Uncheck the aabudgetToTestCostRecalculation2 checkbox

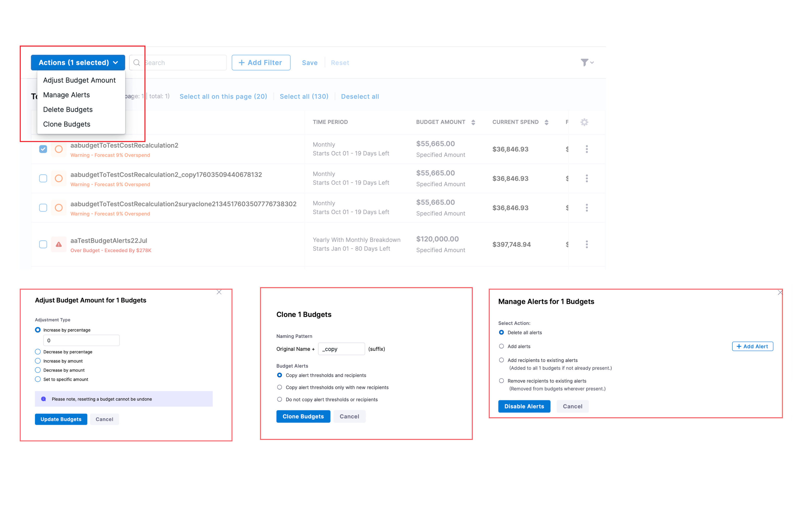[43, 149]
